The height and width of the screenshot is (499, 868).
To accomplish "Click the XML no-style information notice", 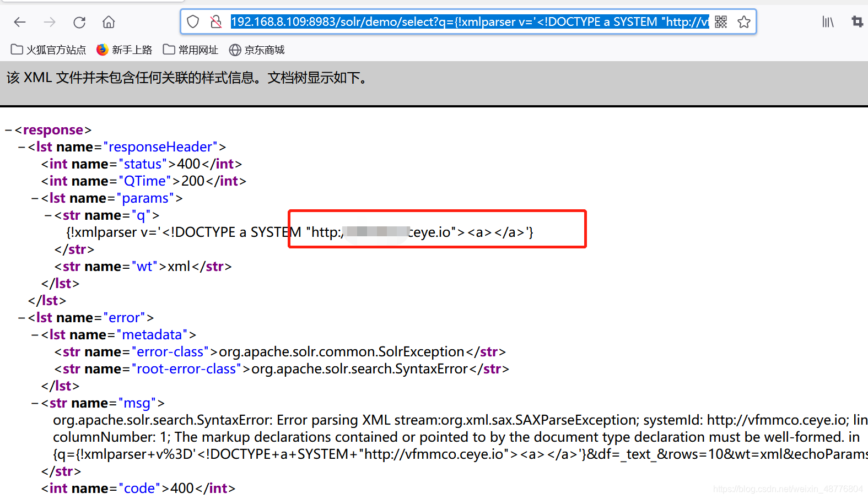I will point(187,78).
